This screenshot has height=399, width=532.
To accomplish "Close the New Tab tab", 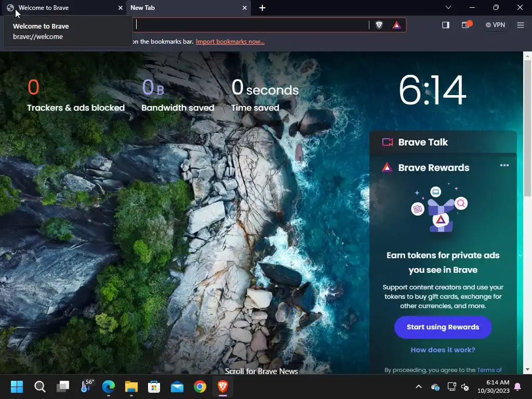I will (245, 7).
